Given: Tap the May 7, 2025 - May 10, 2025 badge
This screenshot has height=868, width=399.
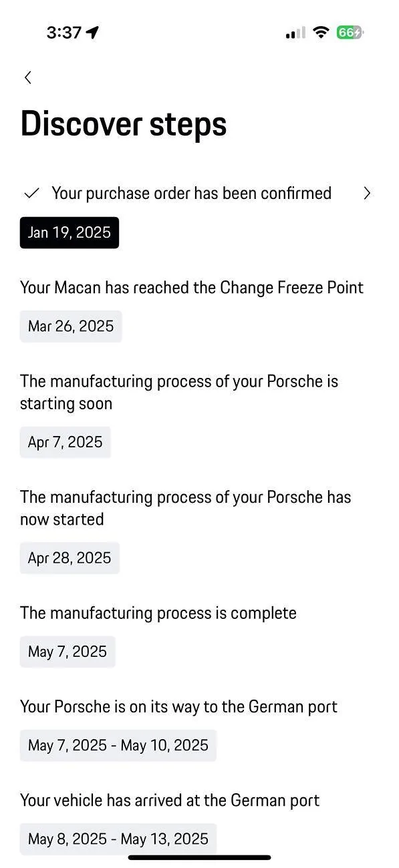Looking at the screenshot, I should tap(118, 745).
